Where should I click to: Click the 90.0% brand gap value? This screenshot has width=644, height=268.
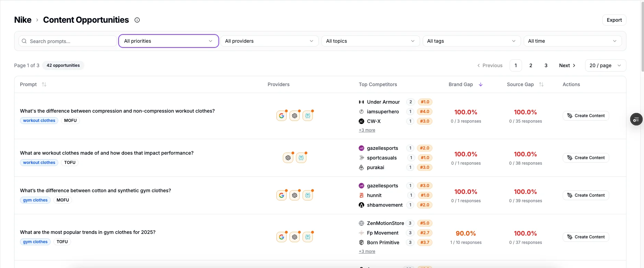click(466, 234)
